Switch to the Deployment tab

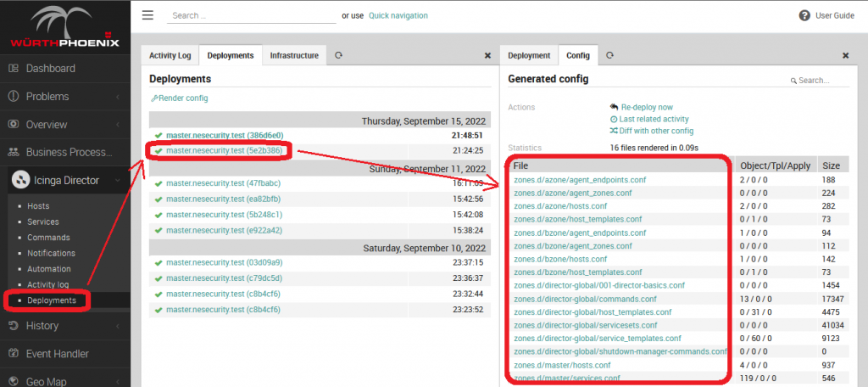529,55
